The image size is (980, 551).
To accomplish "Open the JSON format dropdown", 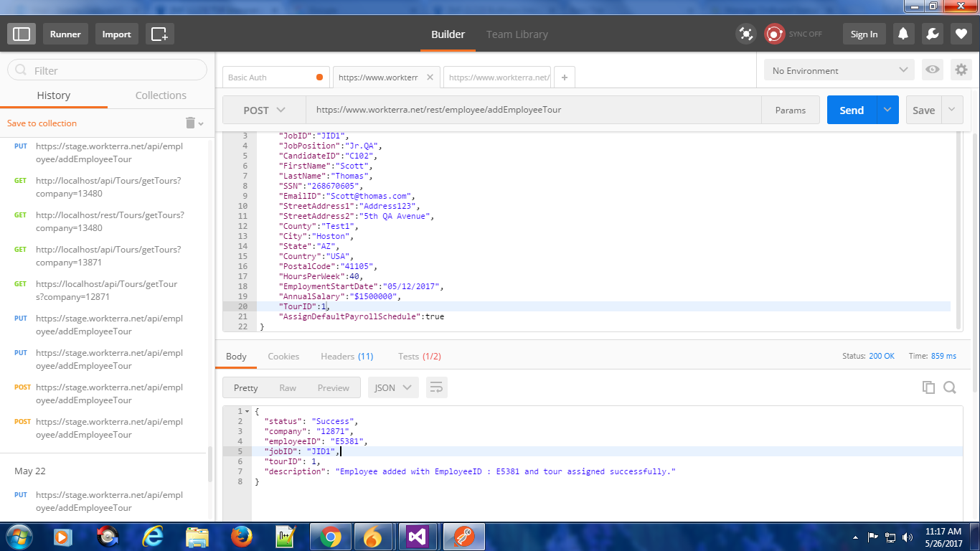I will pyautogui.click(x=393, y=387).
